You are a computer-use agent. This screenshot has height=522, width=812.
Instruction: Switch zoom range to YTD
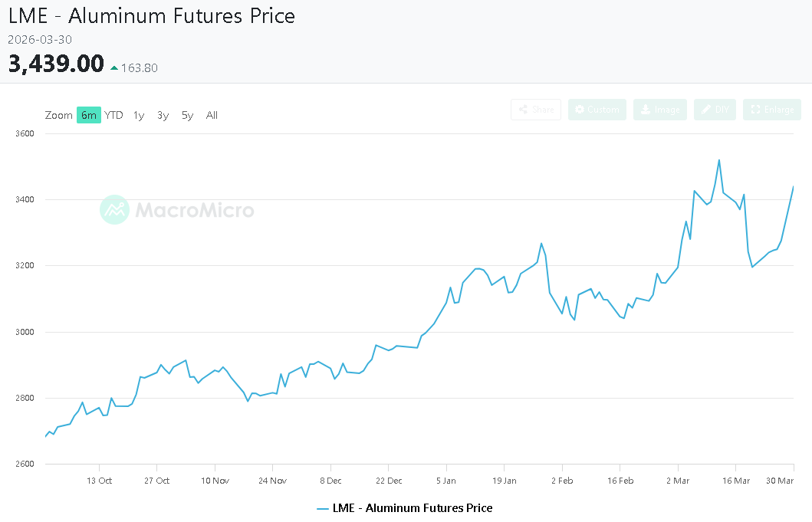pos(113,115)
